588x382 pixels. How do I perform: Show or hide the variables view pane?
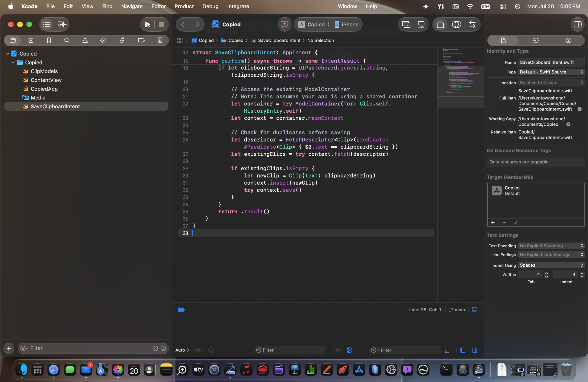pyautogui.click(x=463, y=350)
